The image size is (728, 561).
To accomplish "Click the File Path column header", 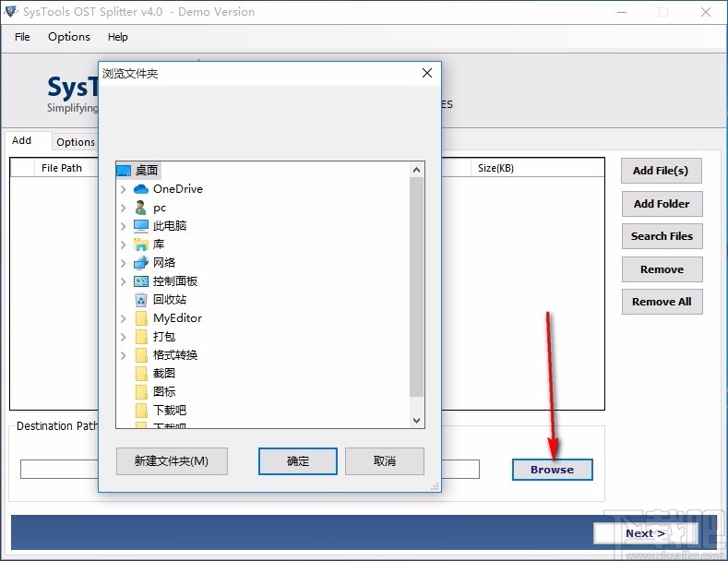I will coord(62,168).
